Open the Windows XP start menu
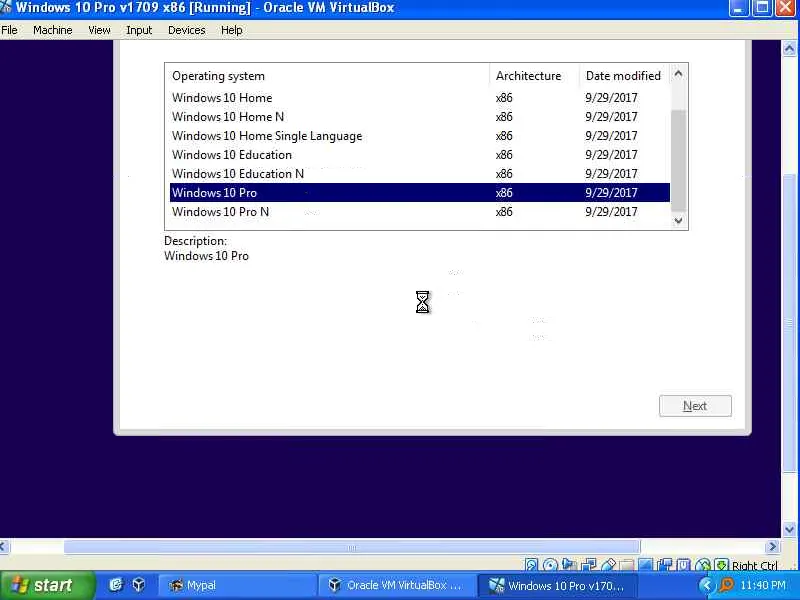Image resolution: width=800 pixels, height=600 pixels. 47,585
